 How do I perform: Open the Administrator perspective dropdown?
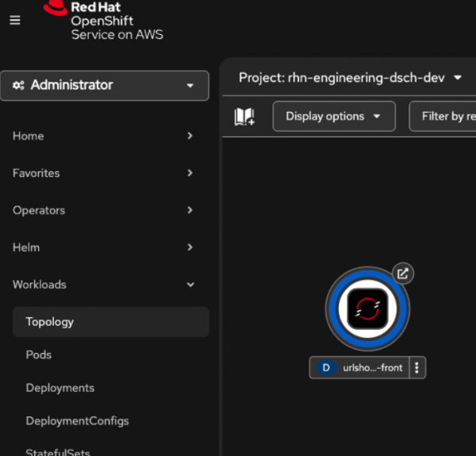(105, 86)
